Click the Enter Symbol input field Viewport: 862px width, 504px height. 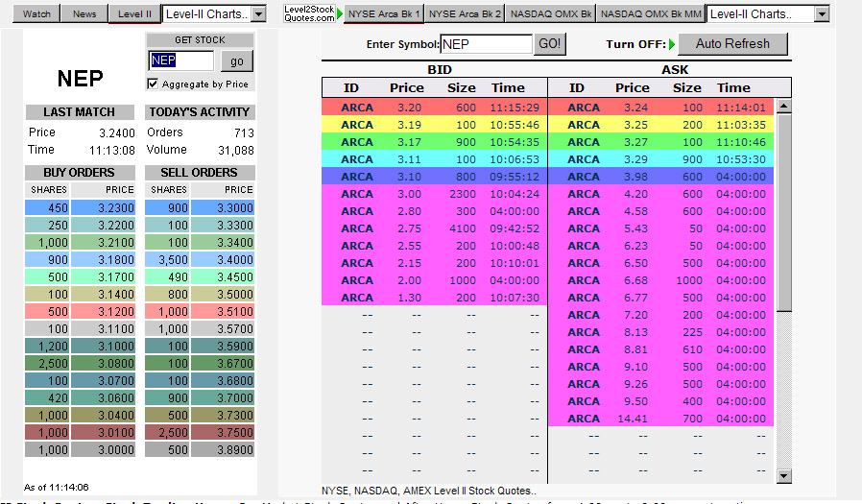[486, 44]
